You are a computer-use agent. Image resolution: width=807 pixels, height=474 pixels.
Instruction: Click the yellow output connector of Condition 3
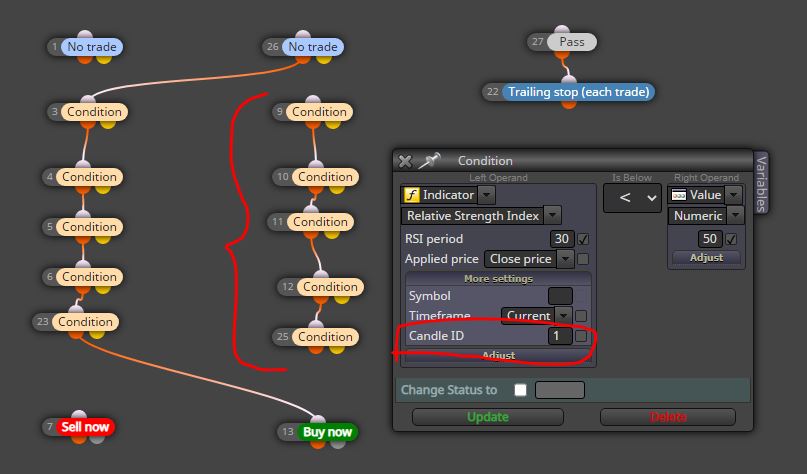pyautogui.click(x=108, y=124)
